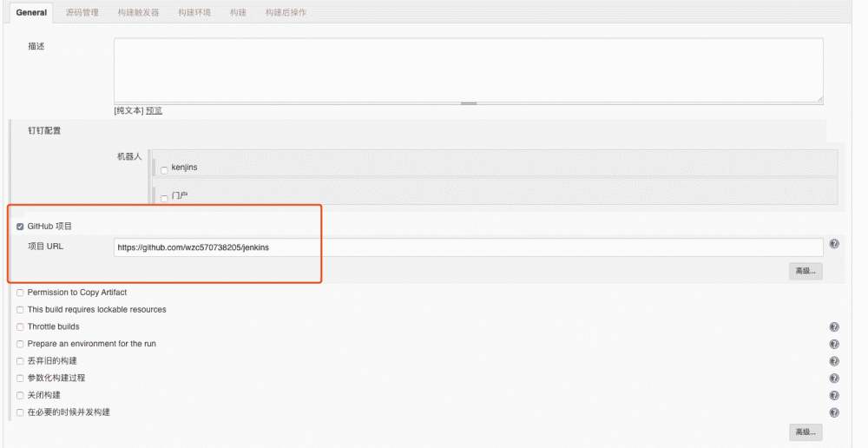
Task: Open help for the 项目 URL field
Action: pos(834,244)
